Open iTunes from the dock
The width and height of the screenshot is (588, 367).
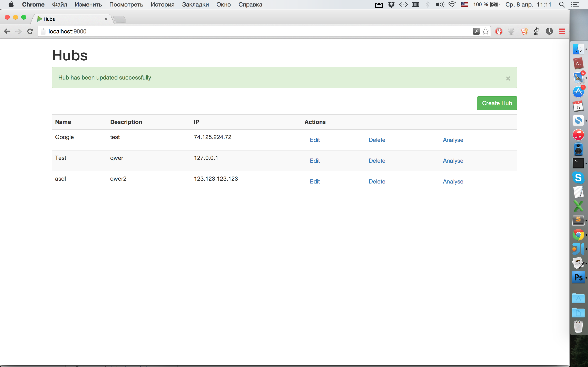pyautogui.click(x=578, y=135)
